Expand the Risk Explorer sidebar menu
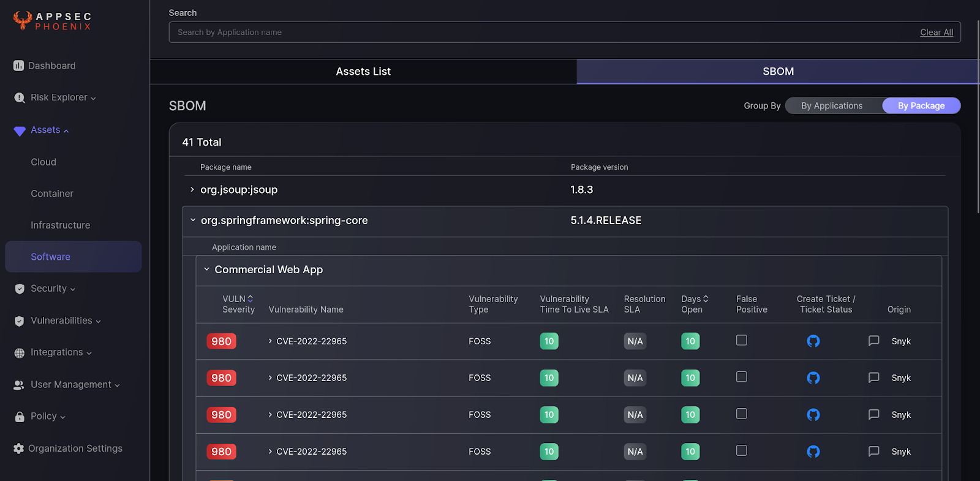 tap(59, 97)
